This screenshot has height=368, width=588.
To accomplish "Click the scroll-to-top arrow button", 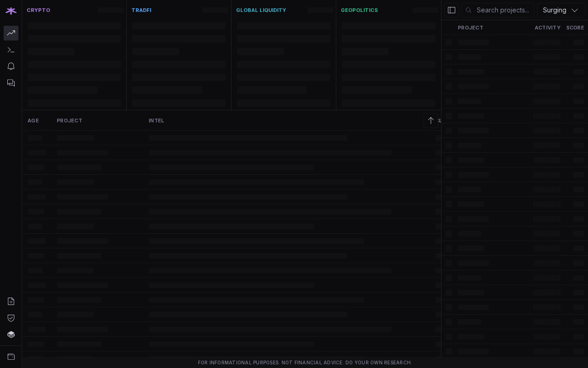I will (x=431, y=121).
